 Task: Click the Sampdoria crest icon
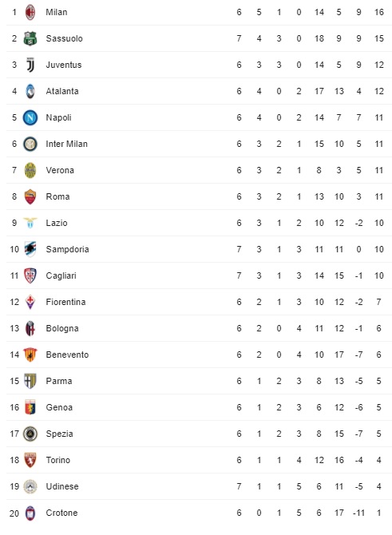(x=30, y=249)
